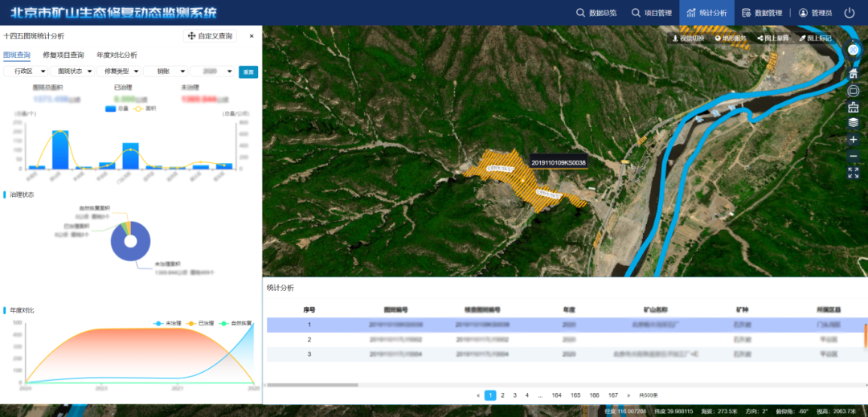Screen dimensions: 868x417
Task: Open the 行政区 dropdown
Action: coord(26,72)
